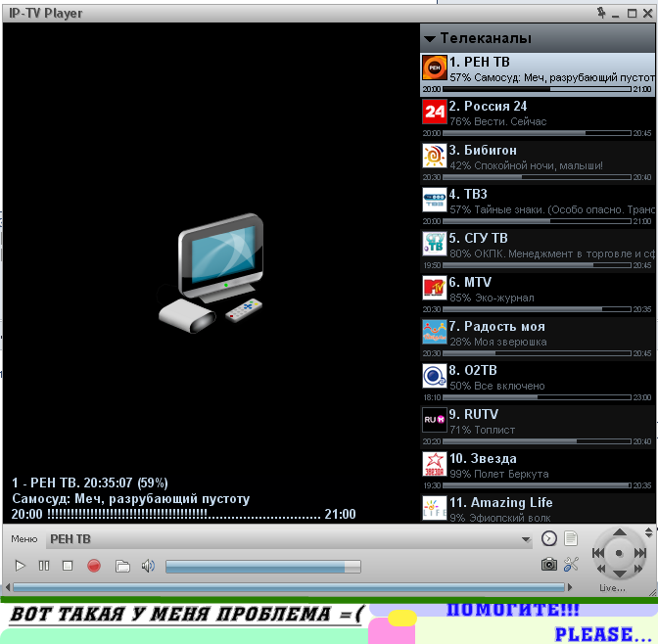
Task: Open file with the folder icon
Action: (122, 567)
